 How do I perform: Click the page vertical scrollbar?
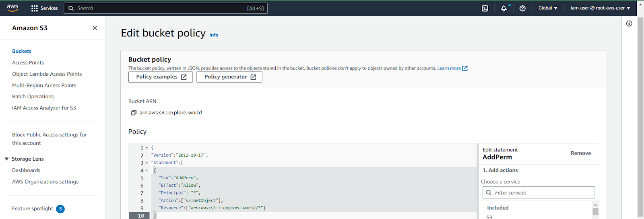(x=640, y=117)
